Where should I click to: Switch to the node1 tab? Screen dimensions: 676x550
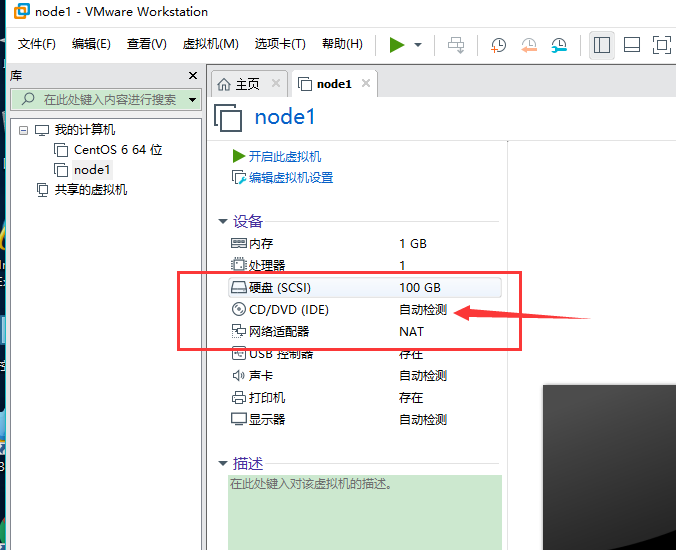(x=334, y=84)
